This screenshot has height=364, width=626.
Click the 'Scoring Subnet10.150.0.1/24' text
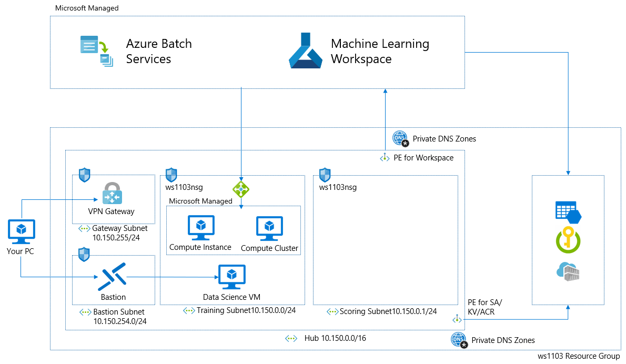coord(388,312)
